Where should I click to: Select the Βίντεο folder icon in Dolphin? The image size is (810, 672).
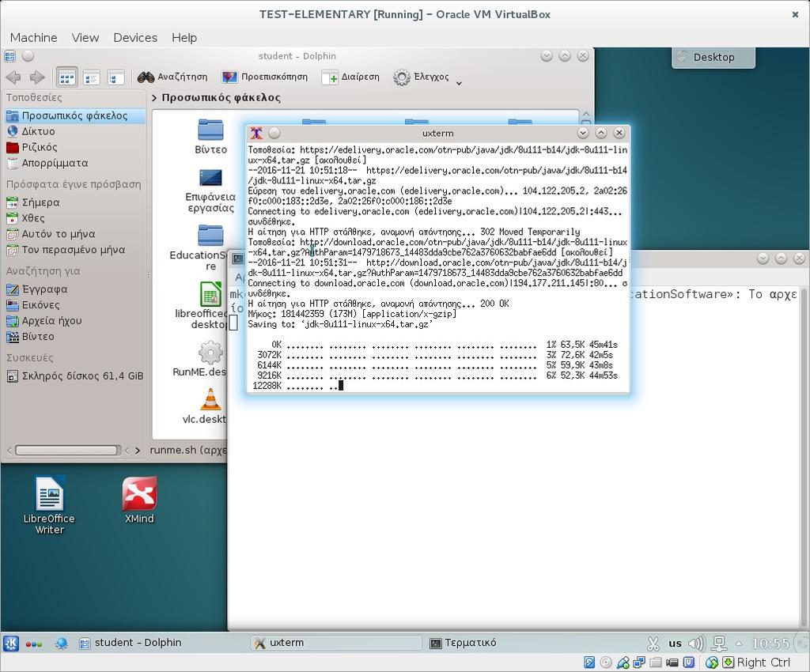coord(210,130)
